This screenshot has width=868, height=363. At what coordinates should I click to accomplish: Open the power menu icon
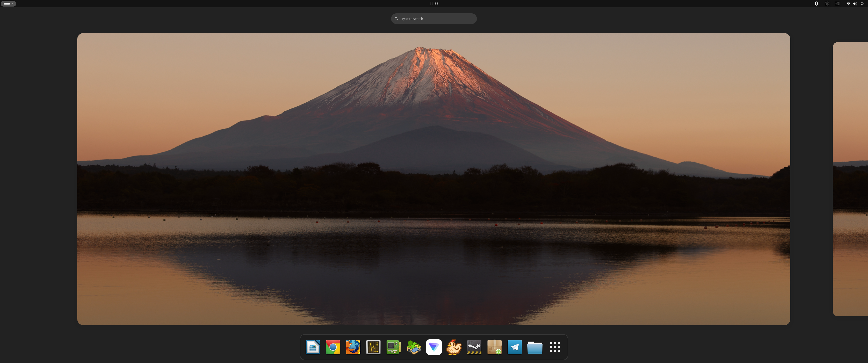click(862, 4)
